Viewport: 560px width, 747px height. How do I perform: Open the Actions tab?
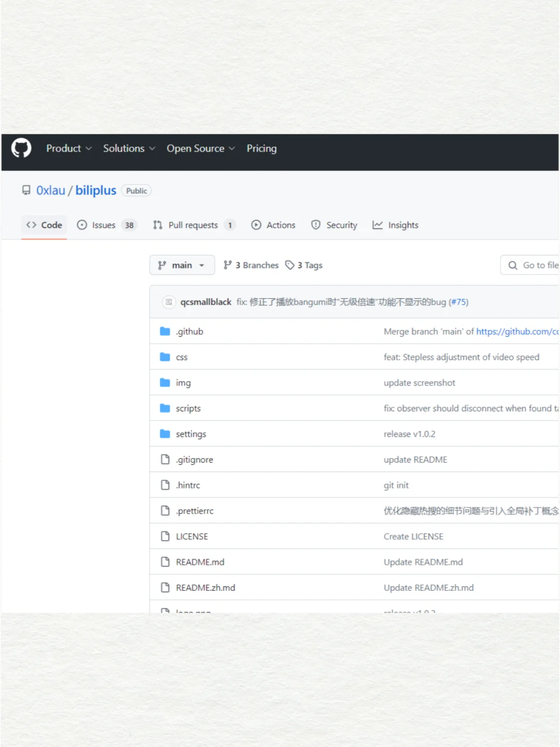click(x=273, y=225)
